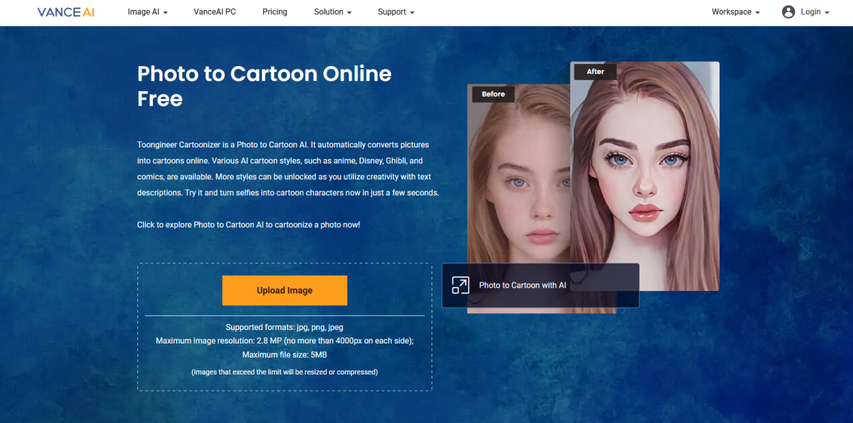The height and width of the screenshot is (423, 853).
Task: Click the user account avatar icon
Action: click(788, 12)
